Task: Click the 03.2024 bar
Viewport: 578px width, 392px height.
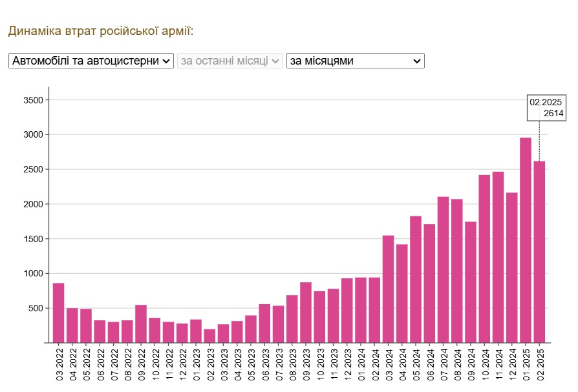Action: click(x=388, y=289)
